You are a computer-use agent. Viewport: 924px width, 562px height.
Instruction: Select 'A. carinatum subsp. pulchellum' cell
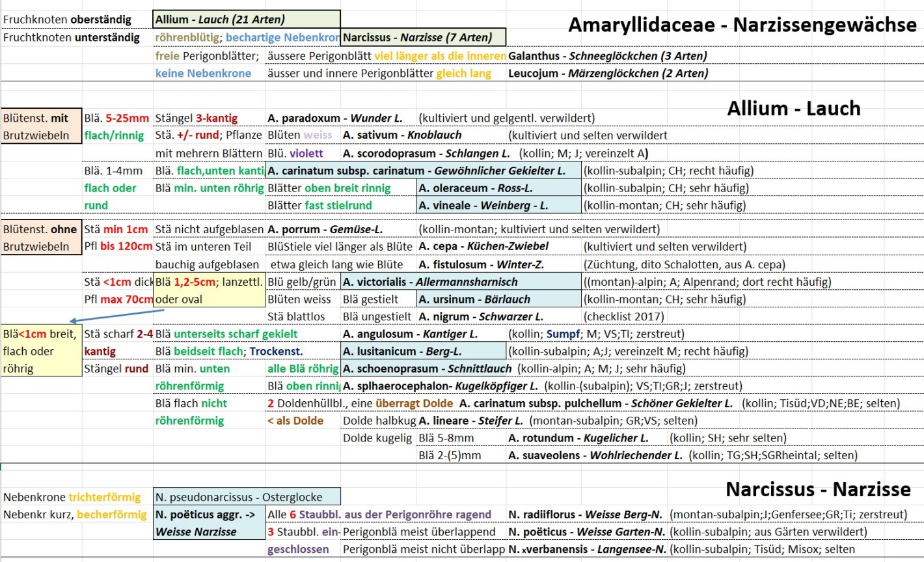[x=596, y=403]
